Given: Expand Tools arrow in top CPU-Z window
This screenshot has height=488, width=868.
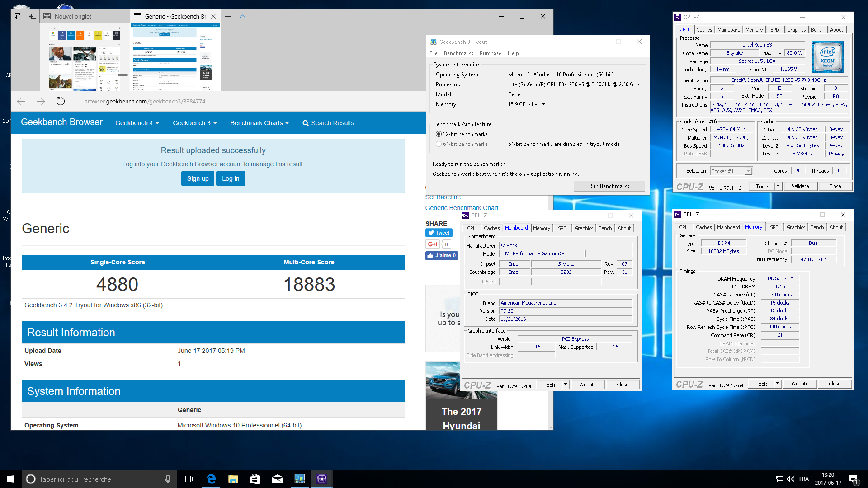Looking at the screenshot, I should (778, 186).
